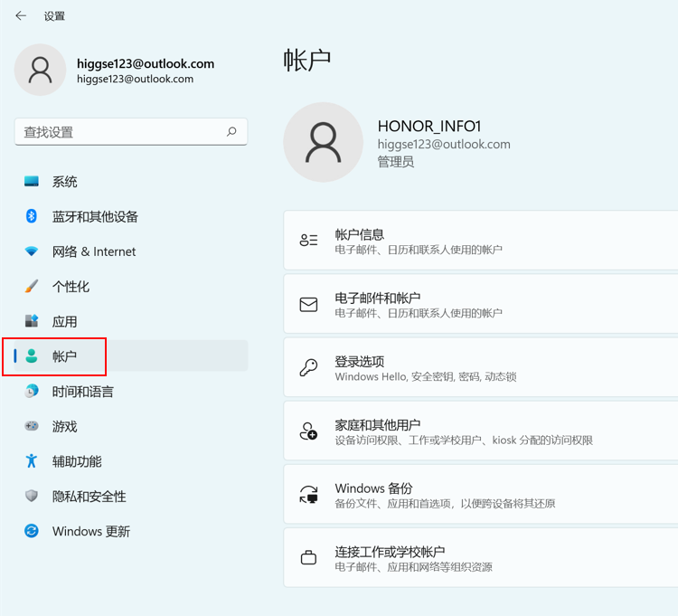Click the Bluetooth icon in sidebar
678x616 pixels.
coord(32,216)
